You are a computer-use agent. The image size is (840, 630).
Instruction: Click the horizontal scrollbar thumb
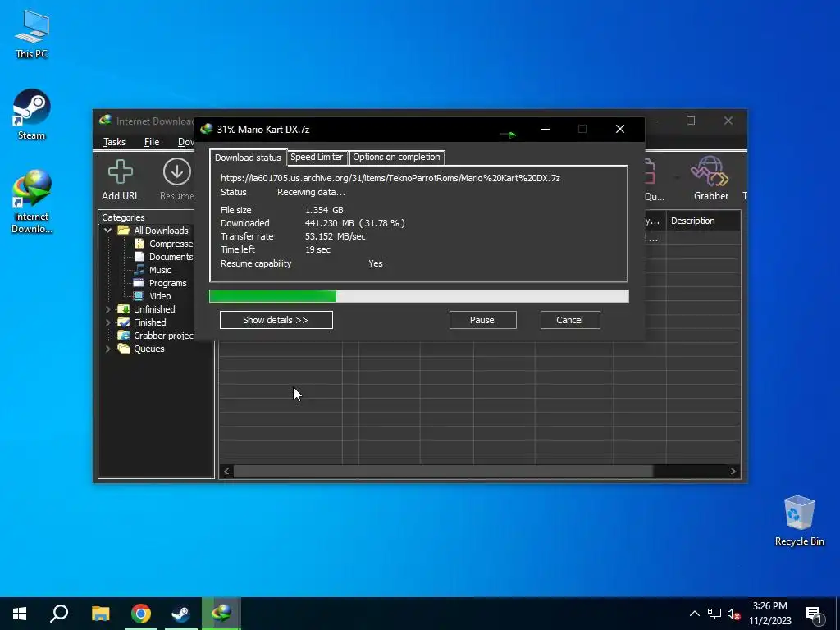[x=443, y=472]
